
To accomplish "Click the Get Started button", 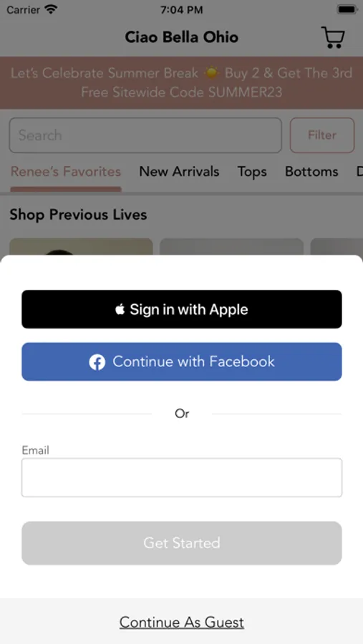I will pos(182,543).
